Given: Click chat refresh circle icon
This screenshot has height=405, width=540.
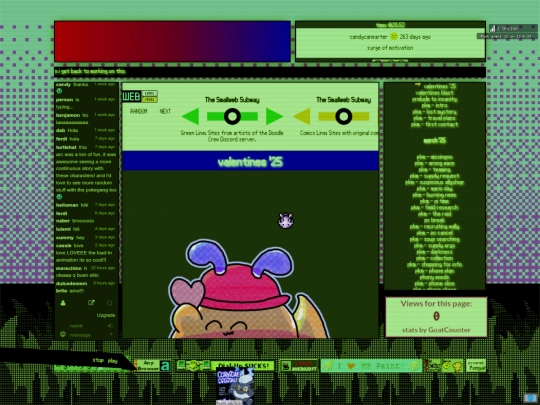Looking at the screenshot, I should click(110, 303).
